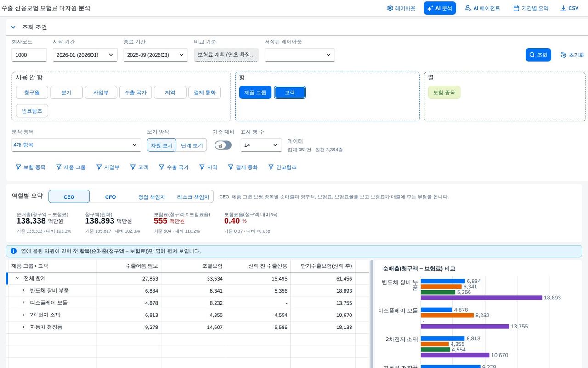Open the 레이아웃 settings gear button

point(401,8)
